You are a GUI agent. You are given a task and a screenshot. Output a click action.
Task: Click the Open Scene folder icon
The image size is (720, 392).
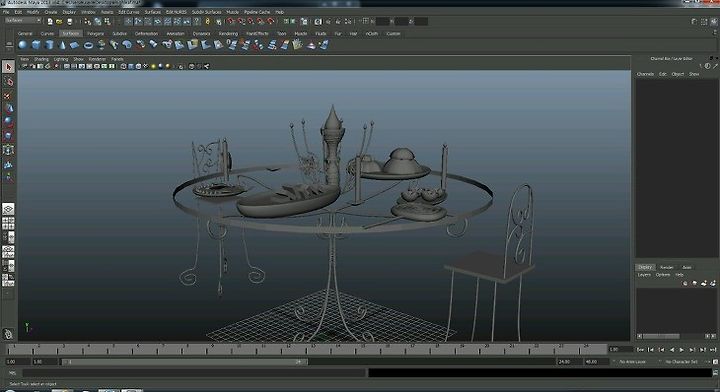(x=59, y=22)
